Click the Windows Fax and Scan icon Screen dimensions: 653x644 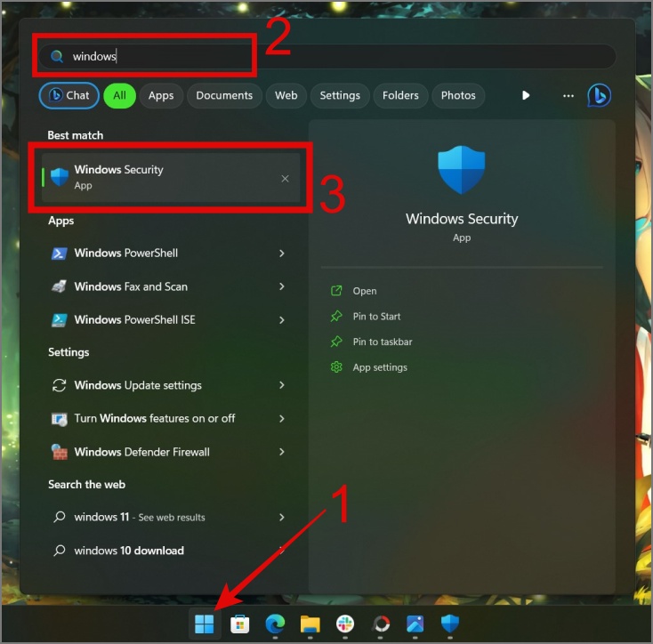(x=59, y=286)
